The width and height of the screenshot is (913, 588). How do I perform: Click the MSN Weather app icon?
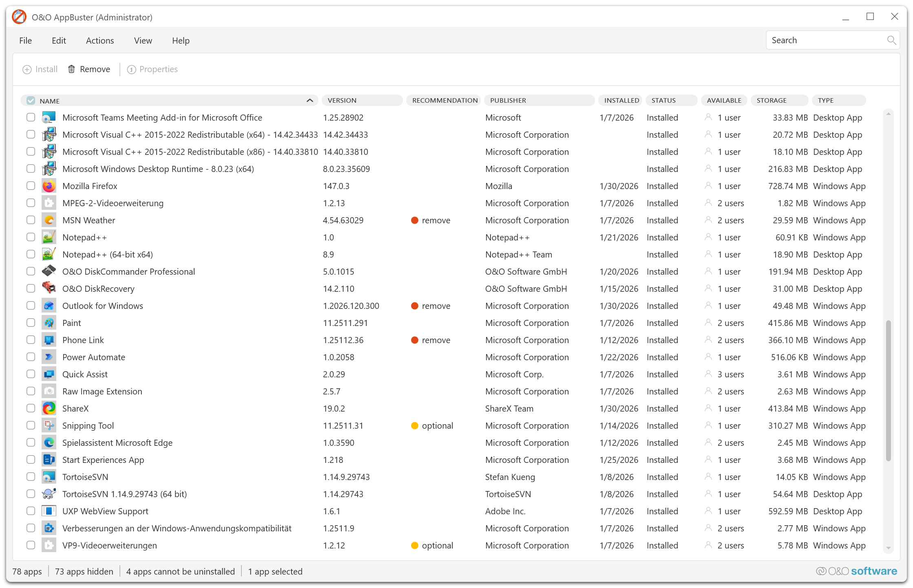click(x=49, y=220)
